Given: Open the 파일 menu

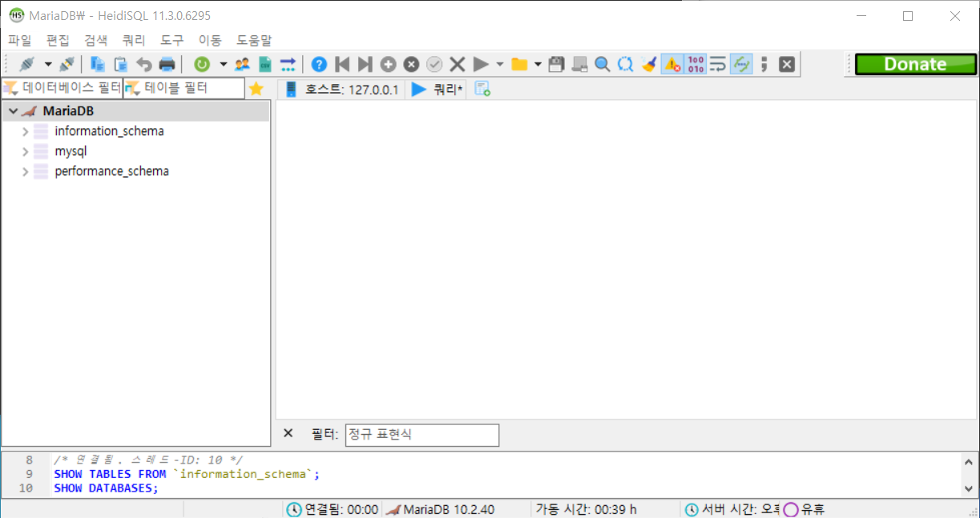Looking at the screenshot, I should point(19,39).
